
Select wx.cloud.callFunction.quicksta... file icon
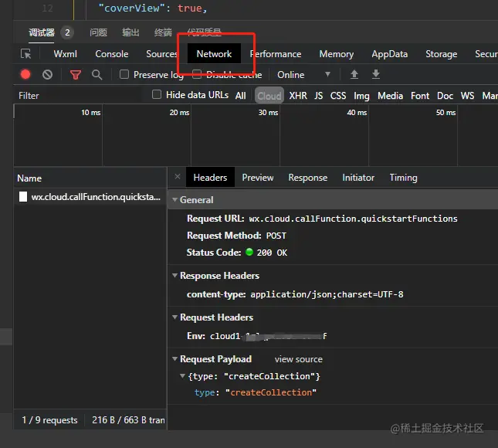(x=23, y=197)
